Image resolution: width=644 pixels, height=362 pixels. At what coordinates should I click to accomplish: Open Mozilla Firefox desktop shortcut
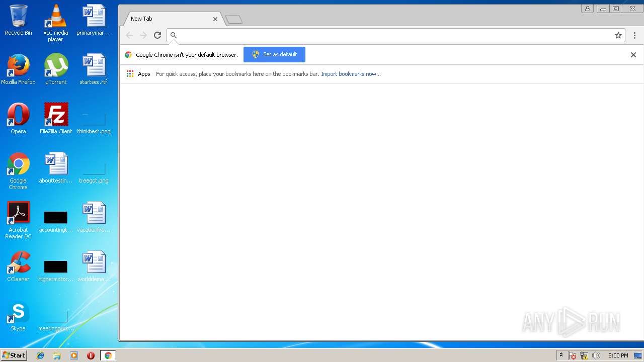coord(18,69)
